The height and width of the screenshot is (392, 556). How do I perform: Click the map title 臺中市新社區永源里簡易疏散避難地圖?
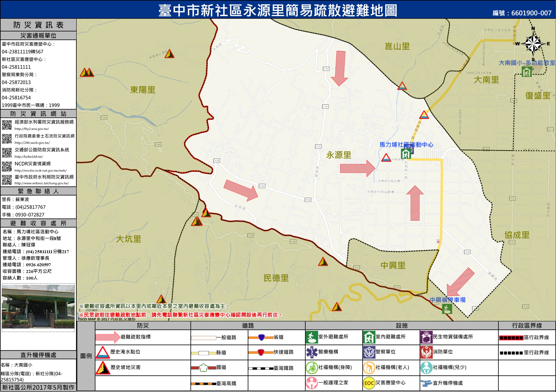tap(278, 11)
